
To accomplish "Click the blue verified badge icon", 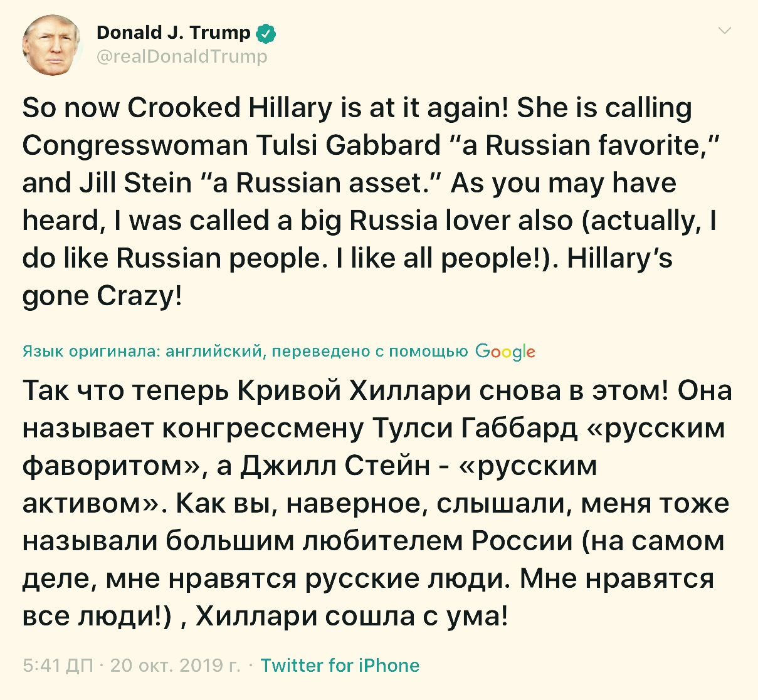I will tap(266, 33).
